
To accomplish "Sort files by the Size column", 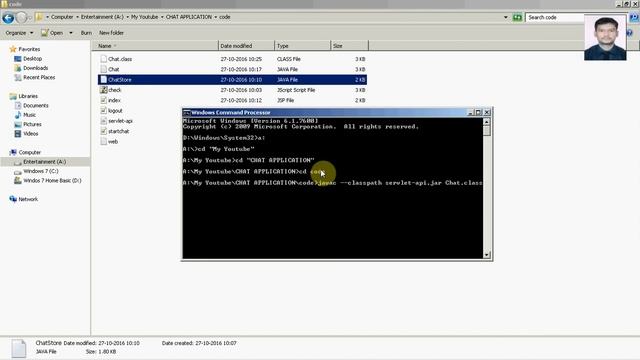I will coord(349,46).
